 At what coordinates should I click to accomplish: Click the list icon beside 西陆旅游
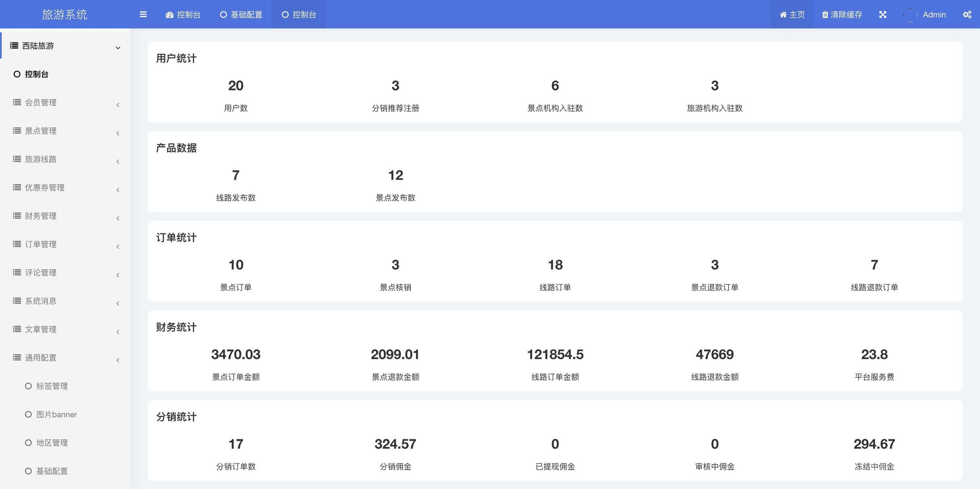[14, 45]
